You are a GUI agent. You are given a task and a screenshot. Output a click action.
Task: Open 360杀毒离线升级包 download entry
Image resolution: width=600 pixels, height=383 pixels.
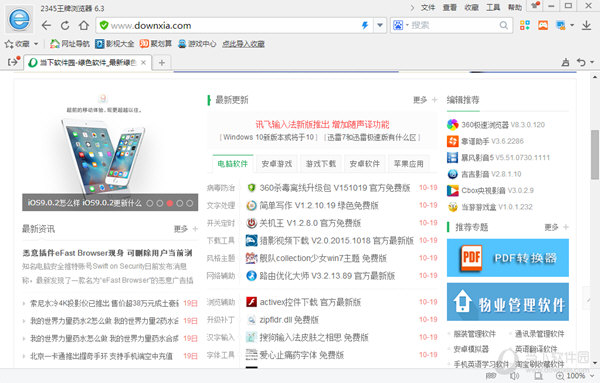(334, 188)
